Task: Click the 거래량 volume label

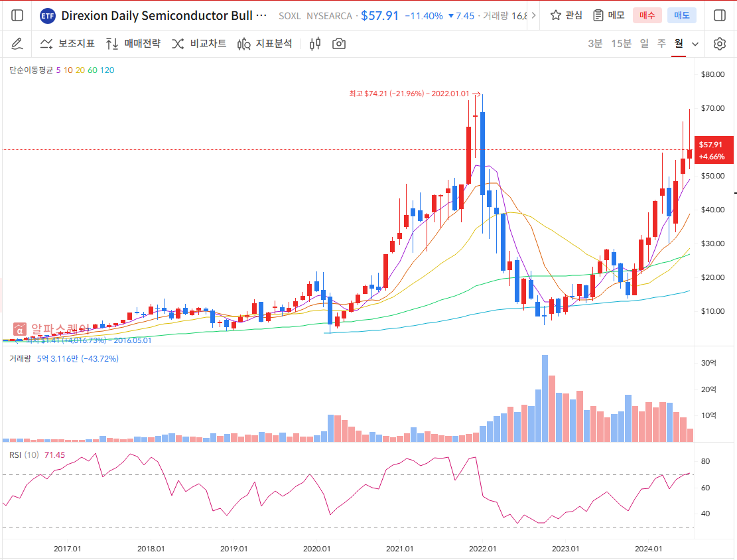Action: coord(20,359)
